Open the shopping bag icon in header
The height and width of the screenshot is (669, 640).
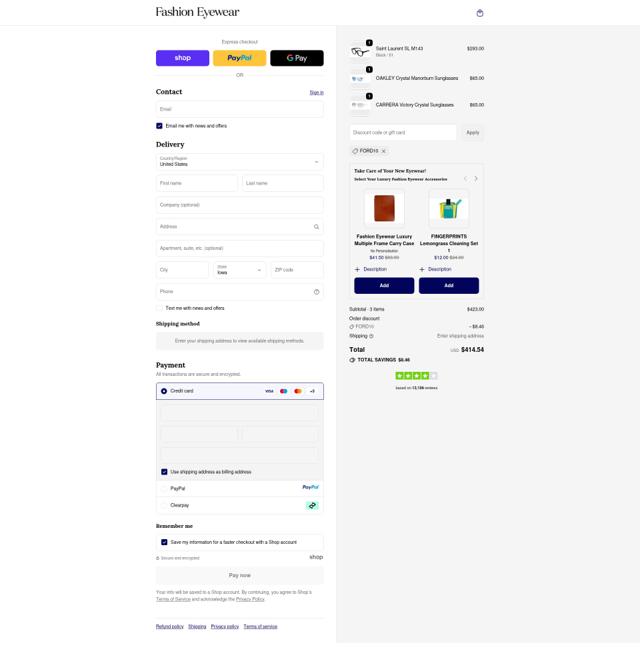coord(480,13)
